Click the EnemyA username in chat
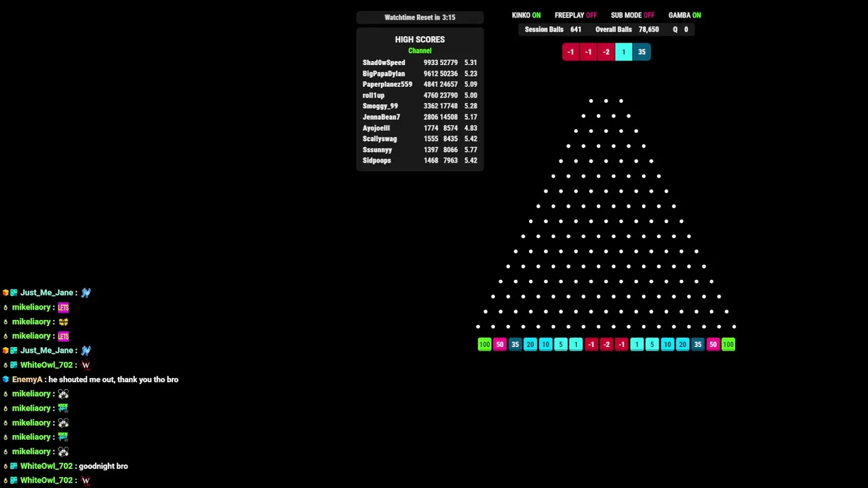 (27, 380)
